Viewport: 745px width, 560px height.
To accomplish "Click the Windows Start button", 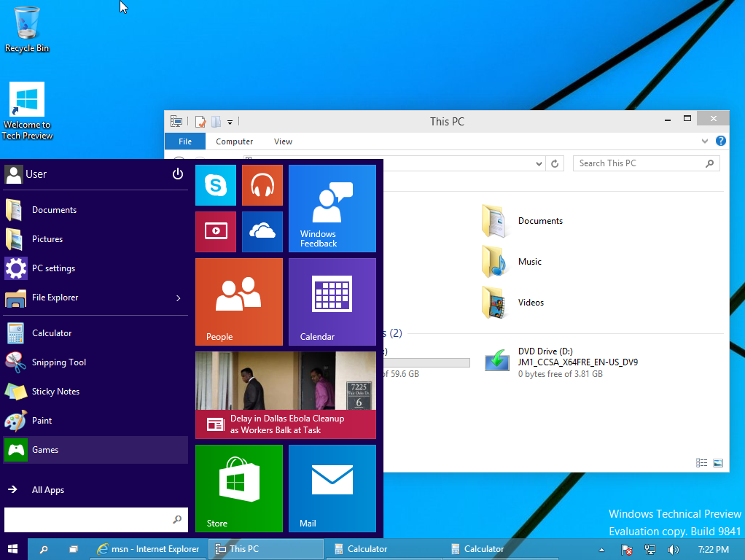I will (13, 549).
